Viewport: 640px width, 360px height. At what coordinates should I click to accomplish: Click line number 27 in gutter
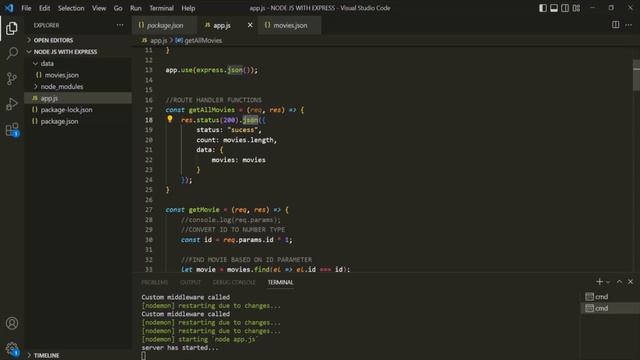(149, 210)
